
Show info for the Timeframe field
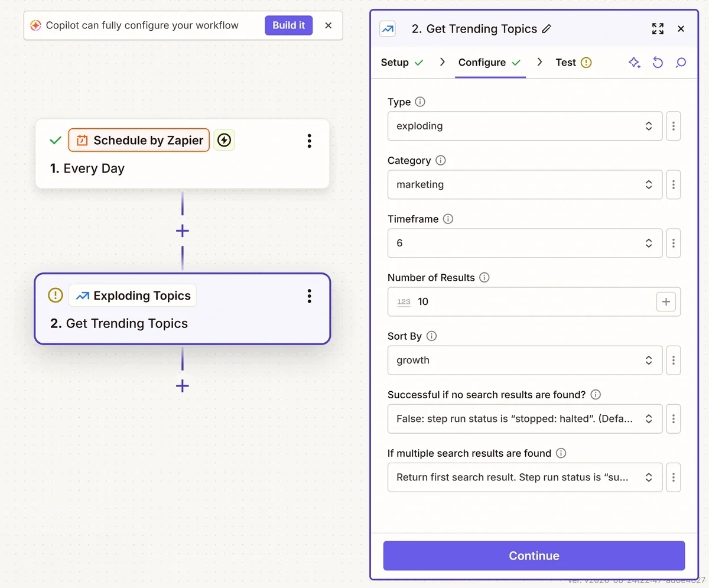coord(448,219)
